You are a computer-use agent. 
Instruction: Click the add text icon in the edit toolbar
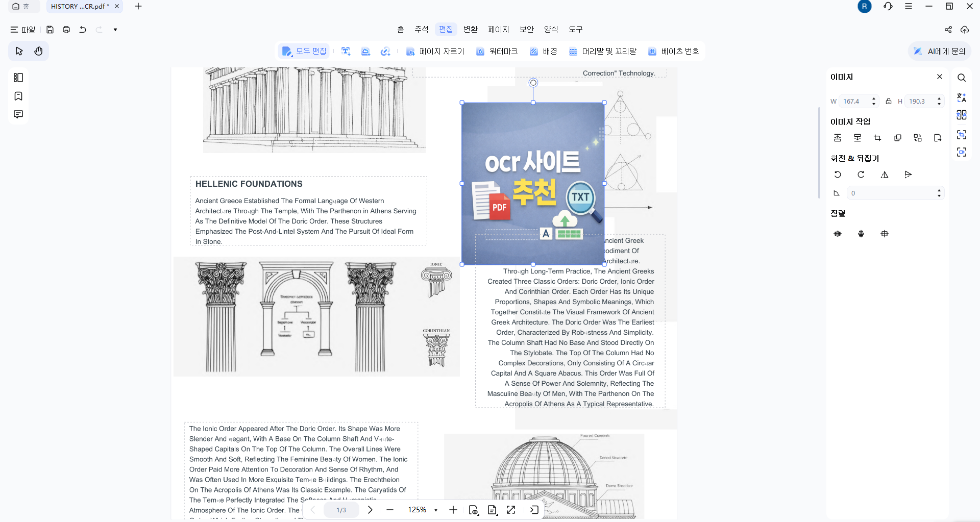346,51
